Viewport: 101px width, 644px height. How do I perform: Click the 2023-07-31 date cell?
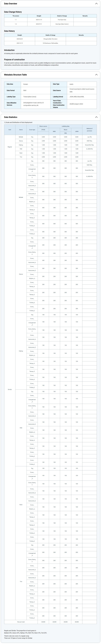(x=39, y=24)
